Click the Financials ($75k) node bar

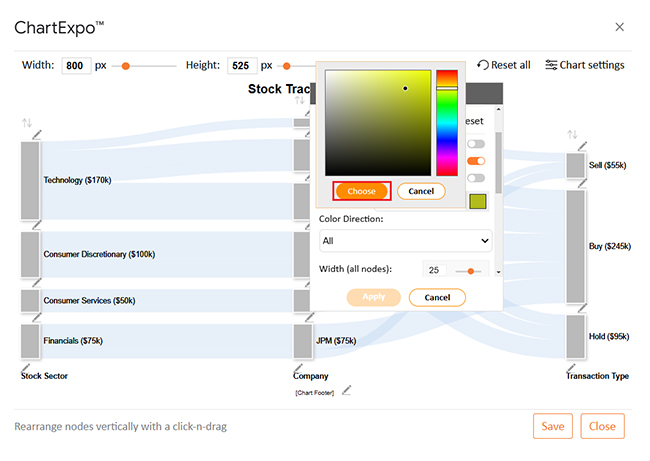[x=30, y=341]
